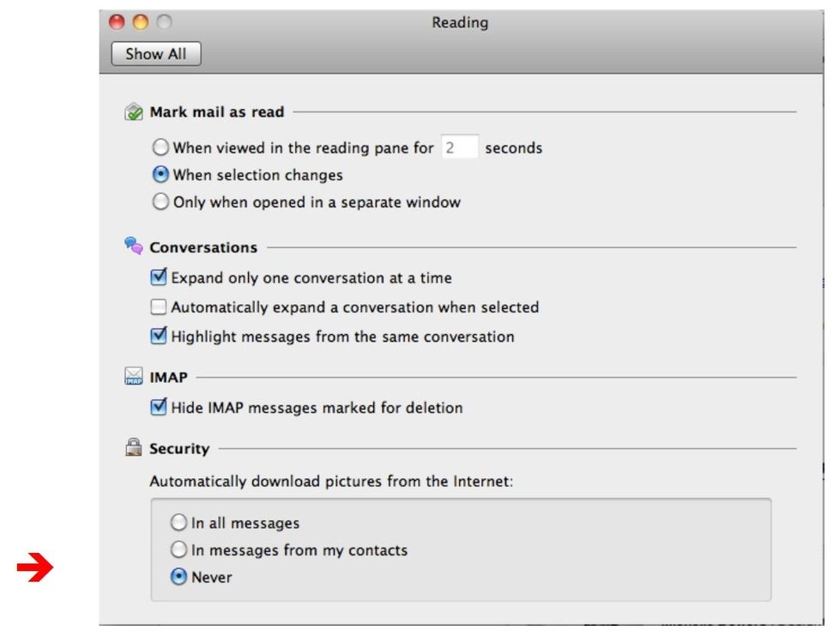Image resolution: width=840 pixels, height=637 pixels.
Task: Click the grayed-out zoom window button
Action: pyautogui.click(x=163, y=23)
